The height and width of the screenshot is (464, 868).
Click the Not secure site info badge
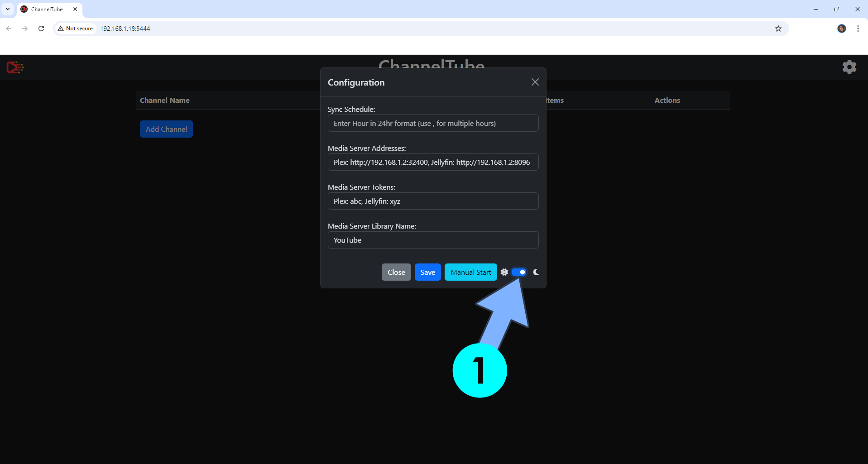tap(75, 29)
